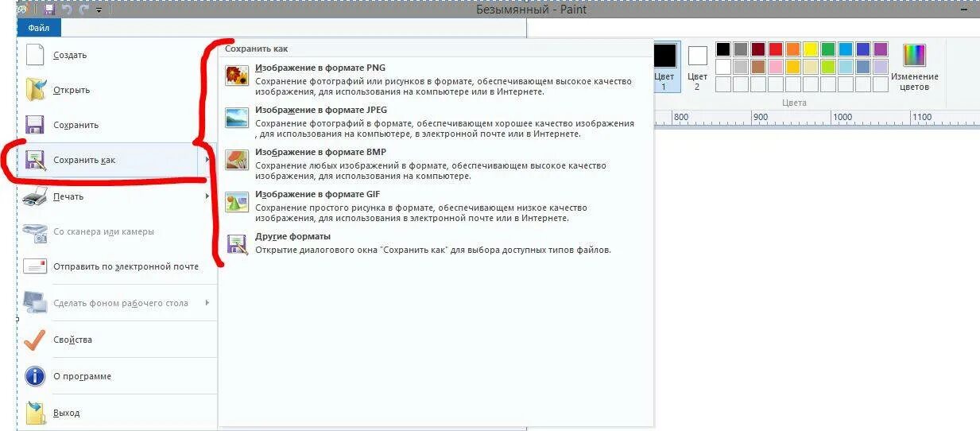The width and height of the screenshot is (980, 431).
Task: Pick the blue-gray color swatch
Action: (863, 67)
